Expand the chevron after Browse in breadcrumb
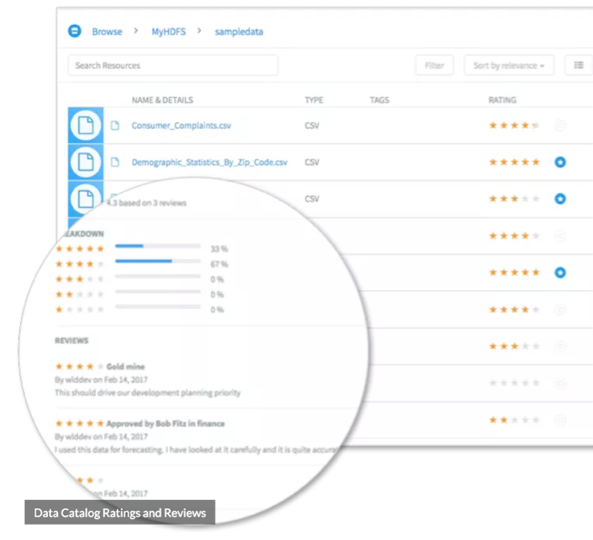The height and width of the screenshot is (540, 593). pos(136,31)
